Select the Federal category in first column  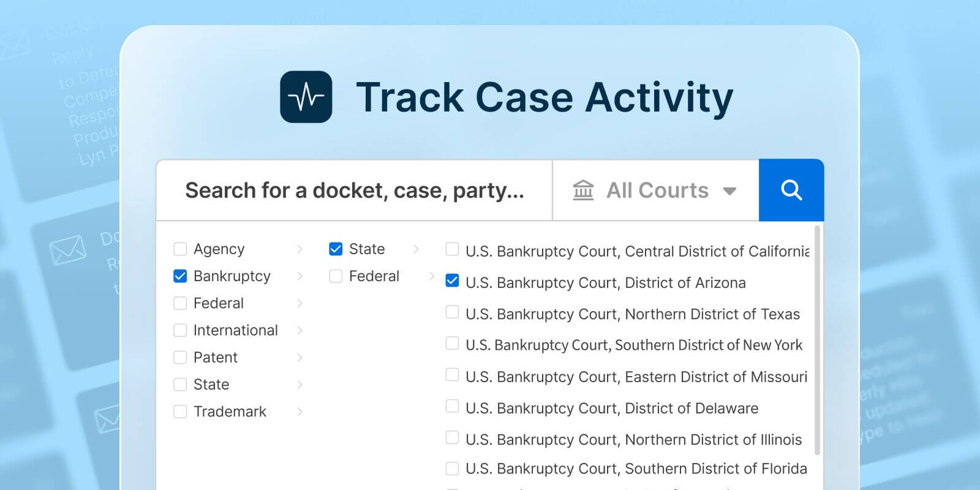(219, 303)
